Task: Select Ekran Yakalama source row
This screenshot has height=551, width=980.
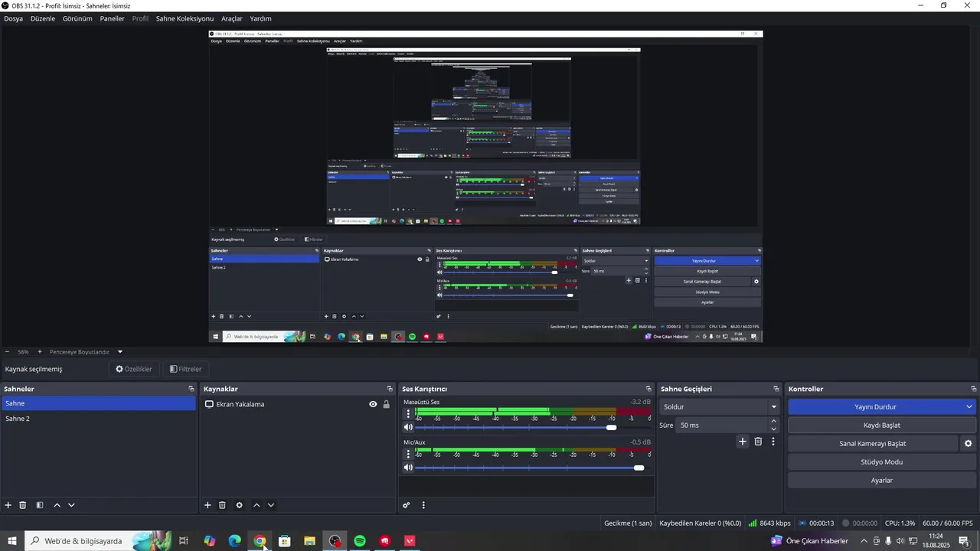Action: point(297,404)
